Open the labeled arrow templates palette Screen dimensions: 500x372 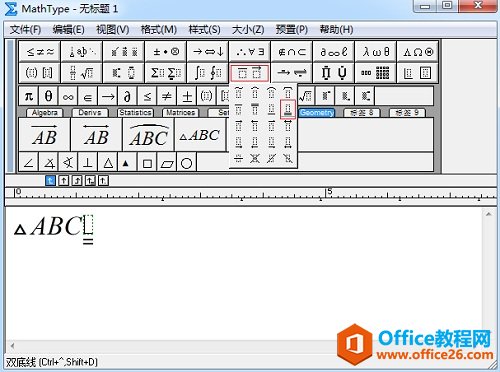(x=292, y=72)
